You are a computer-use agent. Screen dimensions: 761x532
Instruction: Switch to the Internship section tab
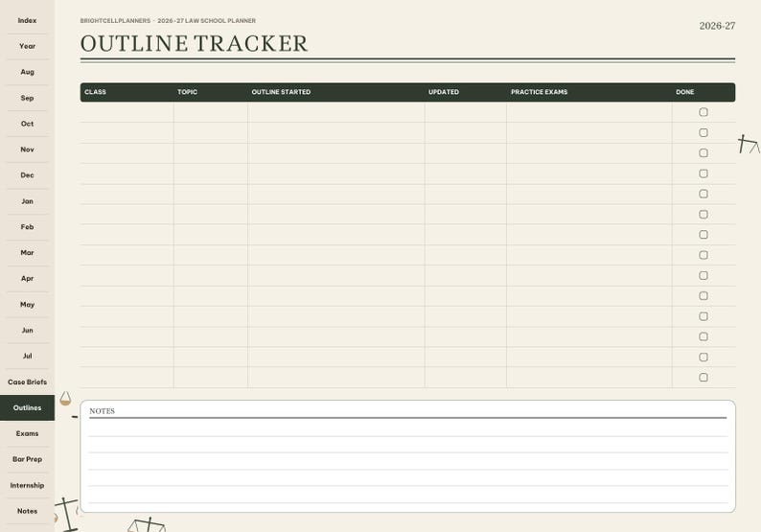[x=27, y=485]
